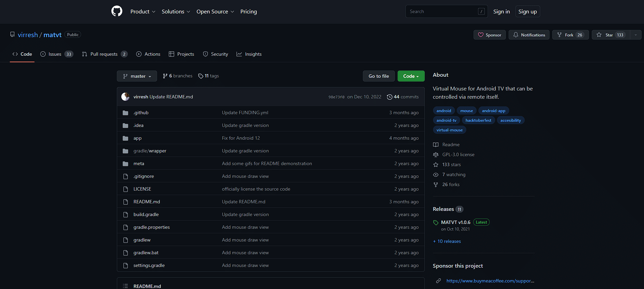Switch to the Code tab
The height and width of the screenshot is (289, 644).
point(22,54)
